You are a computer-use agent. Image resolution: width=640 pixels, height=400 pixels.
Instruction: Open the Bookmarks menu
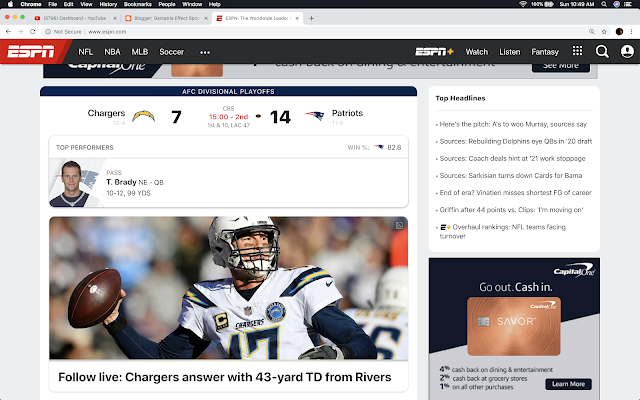click(138, 4)
